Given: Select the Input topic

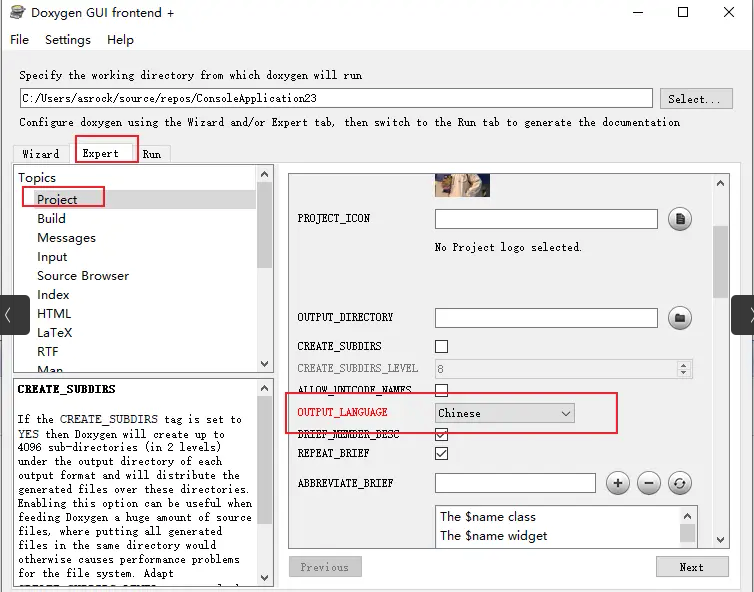Looking at the screenshot, I should pos(52,257).
